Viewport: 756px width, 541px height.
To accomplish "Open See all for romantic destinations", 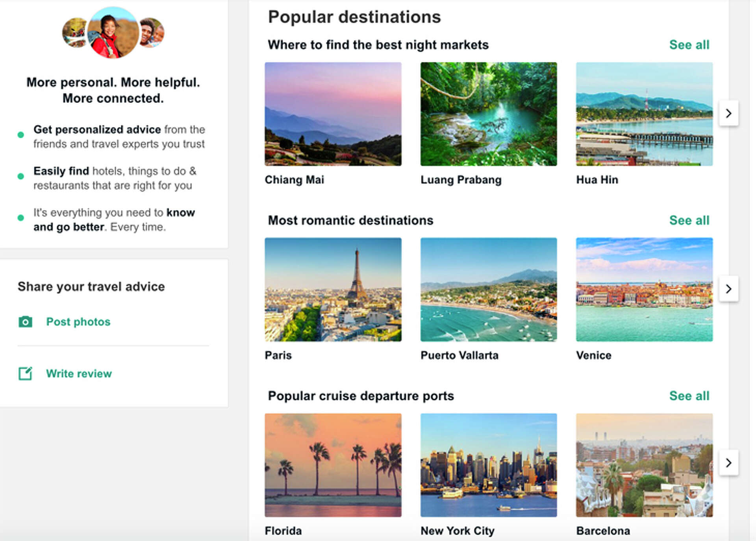I will 689,220.
